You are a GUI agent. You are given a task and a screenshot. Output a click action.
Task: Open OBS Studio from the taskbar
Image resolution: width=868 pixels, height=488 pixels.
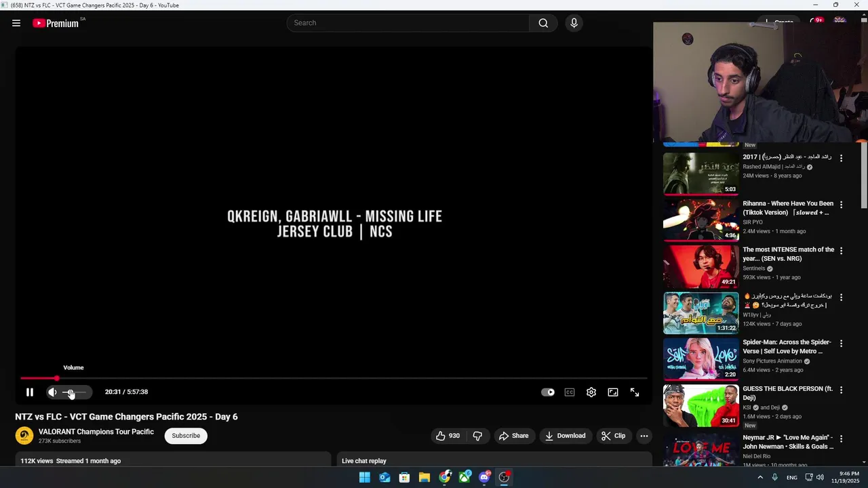coord(505,477)
